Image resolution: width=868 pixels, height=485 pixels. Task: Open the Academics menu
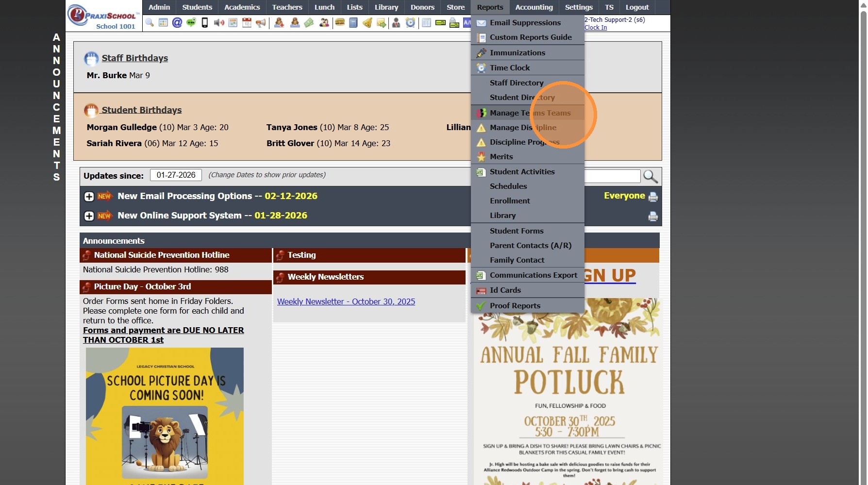point(242,7)
